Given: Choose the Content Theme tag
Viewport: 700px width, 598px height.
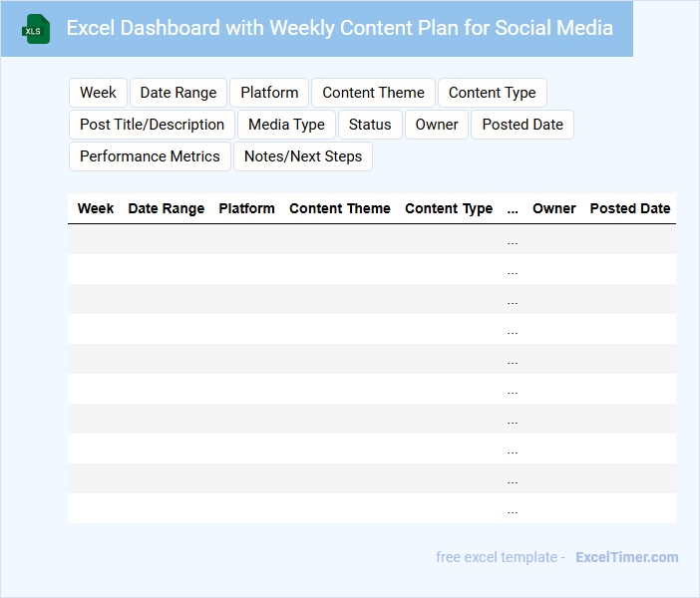Looking at the screenshot, I should tap(373, 93).
